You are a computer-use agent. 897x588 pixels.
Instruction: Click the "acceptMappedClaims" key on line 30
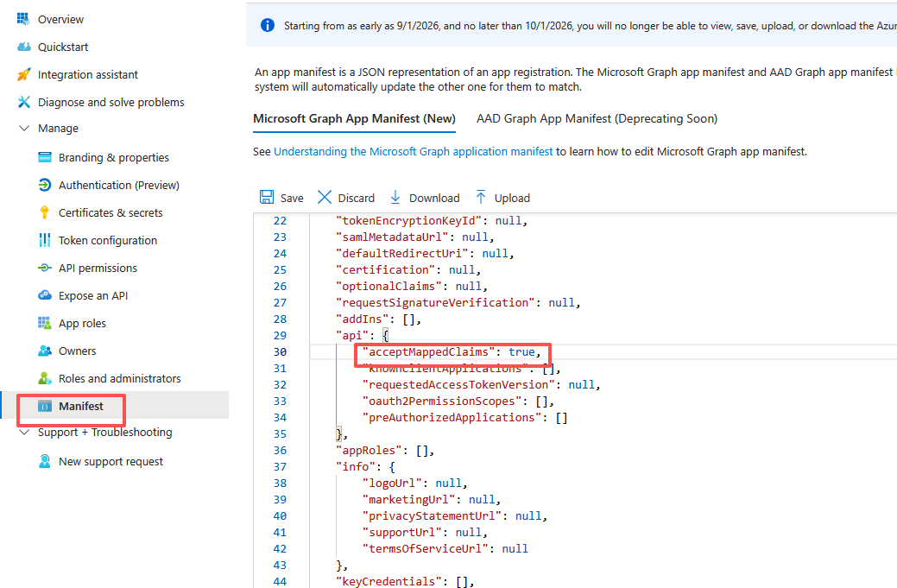click(428, 351)
